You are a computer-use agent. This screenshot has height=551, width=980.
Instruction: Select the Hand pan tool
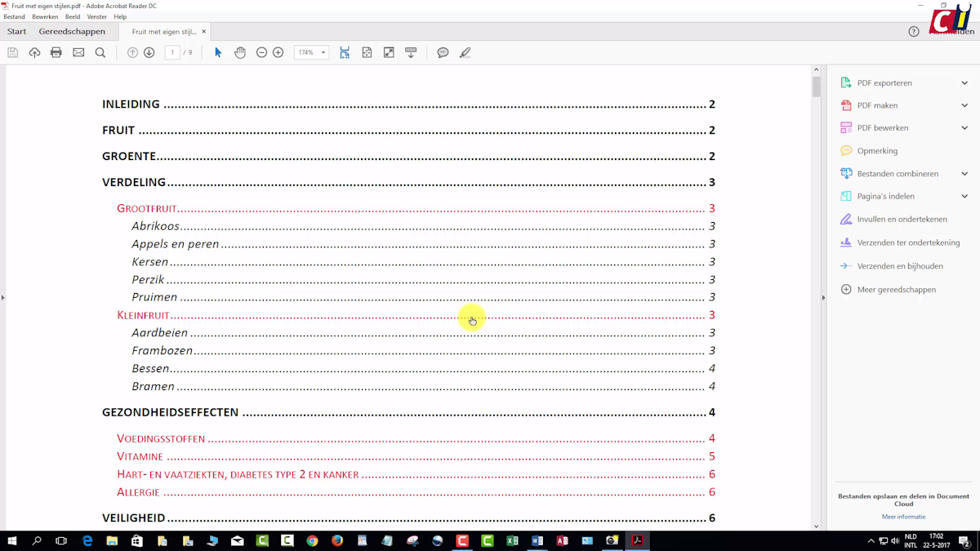click(x=240, y=52)
